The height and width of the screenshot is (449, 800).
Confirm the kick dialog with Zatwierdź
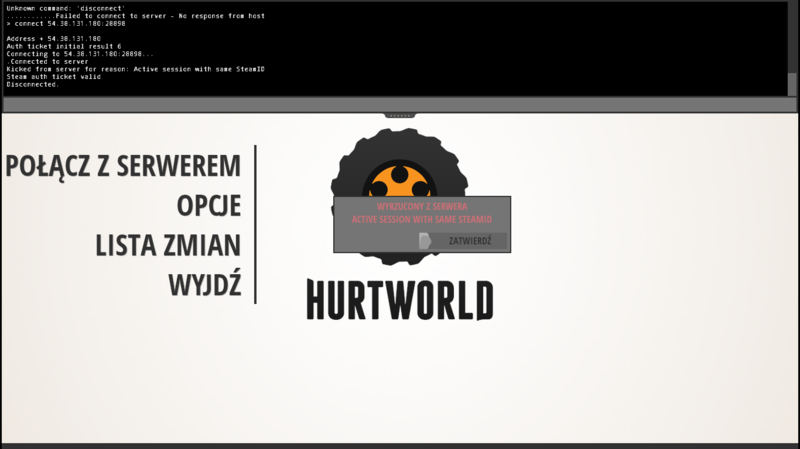463,241
